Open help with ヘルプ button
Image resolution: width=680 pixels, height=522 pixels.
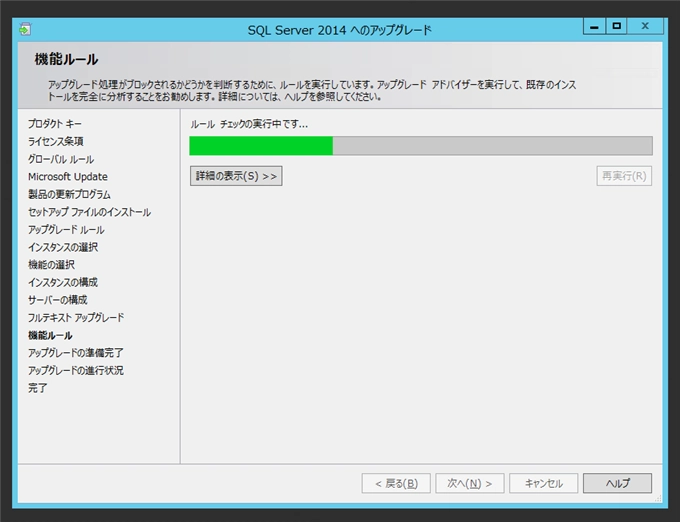[617, 483]
